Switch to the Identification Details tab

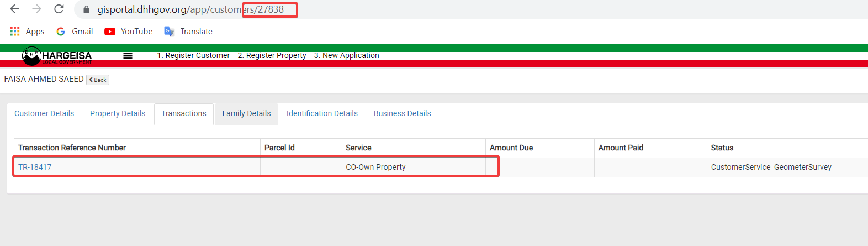tap(322, 113)
